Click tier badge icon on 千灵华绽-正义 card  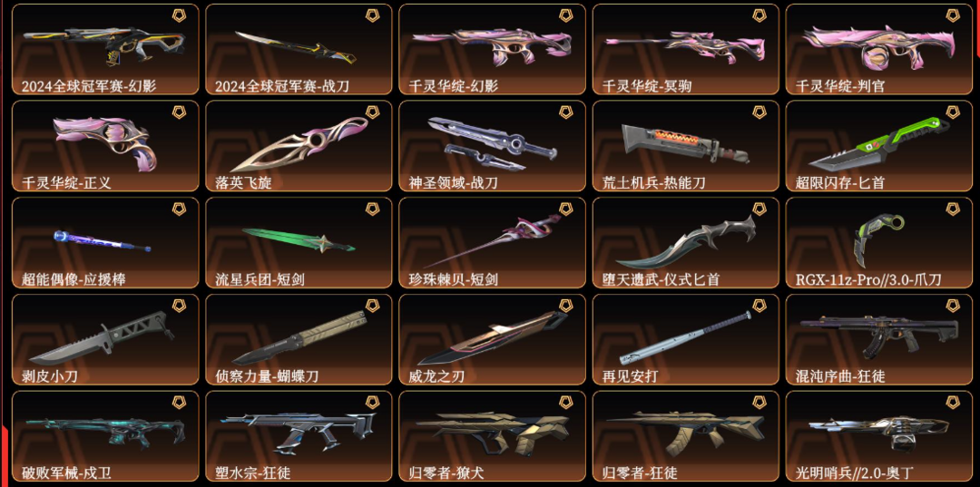[180, 112]
